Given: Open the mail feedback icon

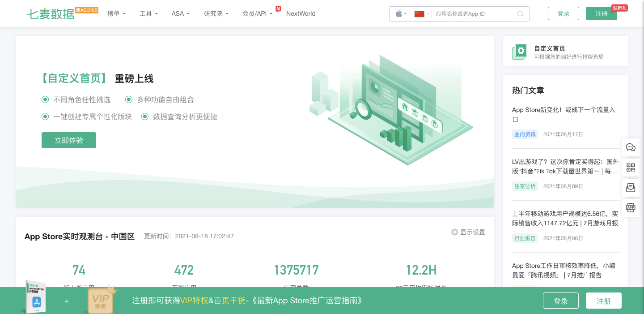Looking at the screenshot, I should [631, 187].
